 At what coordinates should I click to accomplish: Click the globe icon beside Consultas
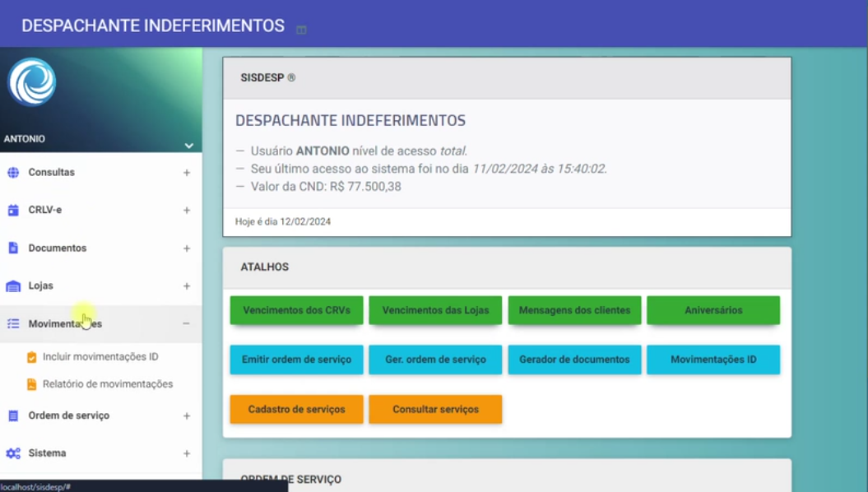[x=13, y=173]
